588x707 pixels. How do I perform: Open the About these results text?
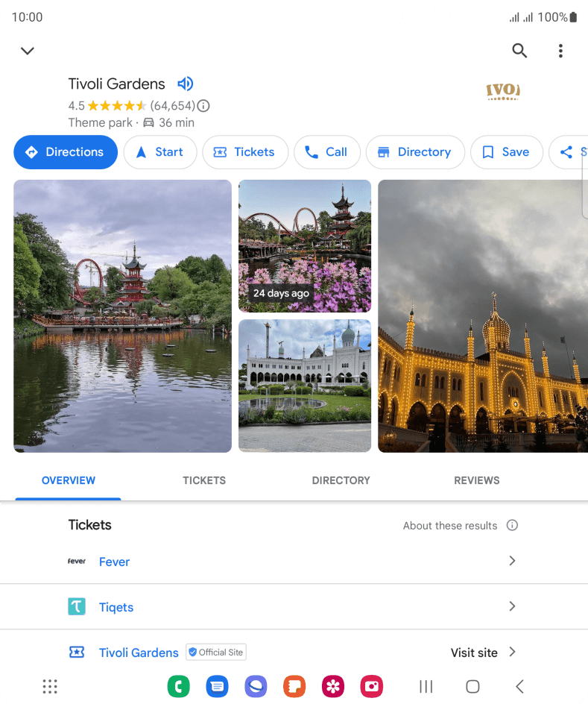click(x=450, y=526)
